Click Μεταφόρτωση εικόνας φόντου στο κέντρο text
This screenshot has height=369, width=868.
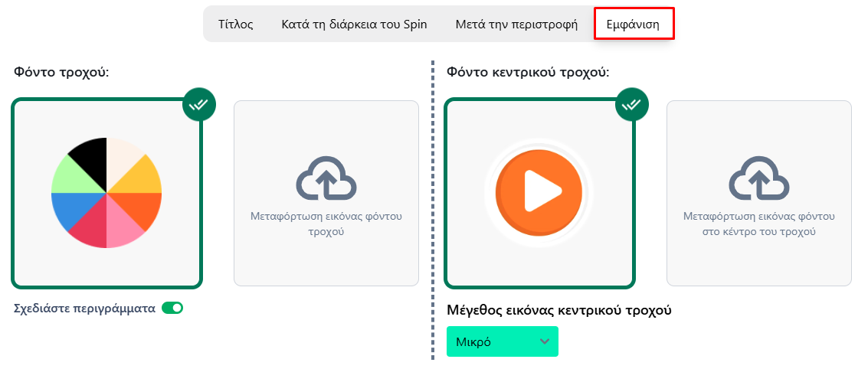point(759,224)
